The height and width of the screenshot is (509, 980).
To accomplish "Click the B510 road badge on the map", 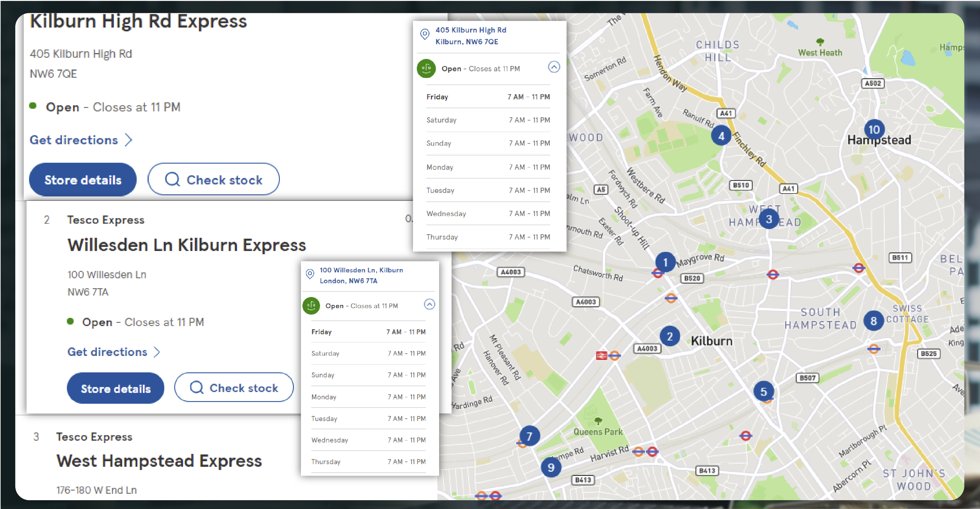I will coord(741,185).
